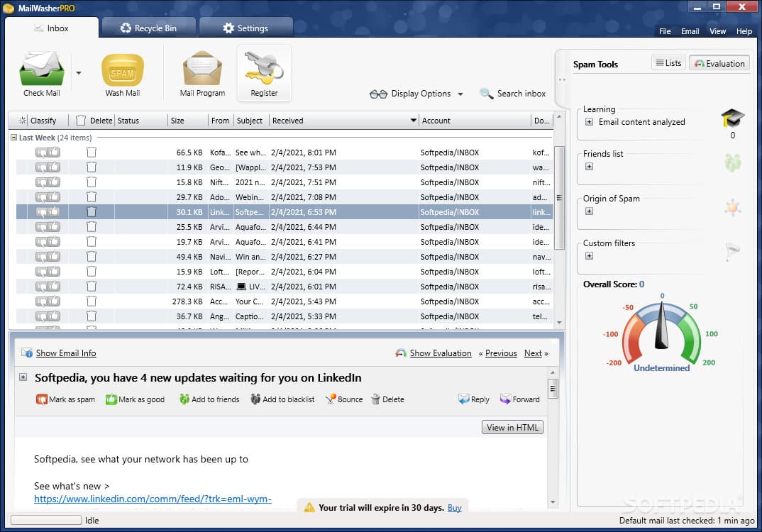The image size is (762, 532).
Task: Open the View menu
Action: tap(717, 31)
